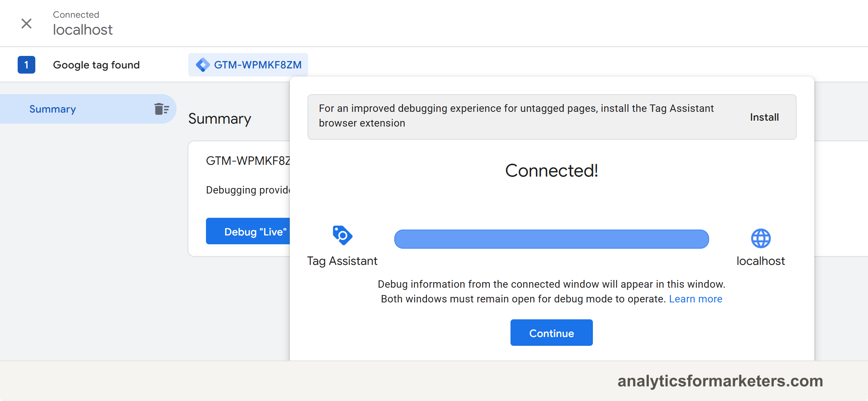Click the blue connection progress bar
This screenshot has width=868, height=401.
551,239
